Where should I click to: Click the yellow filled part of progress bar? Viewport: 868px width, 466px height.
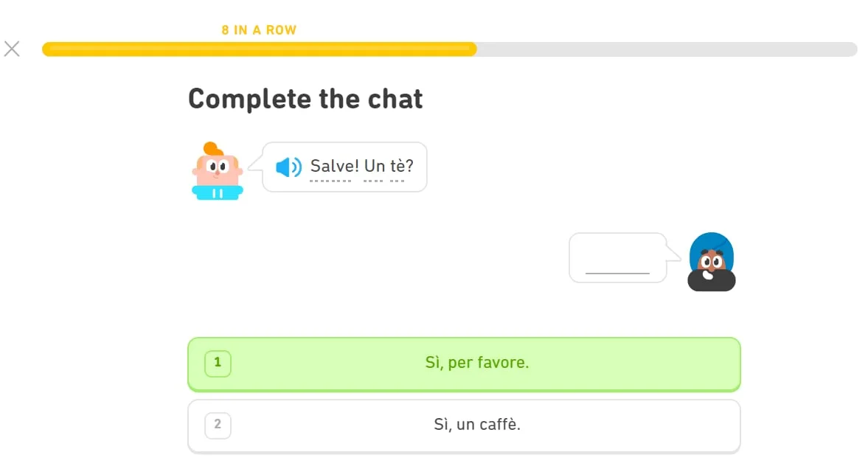[258, 49]
